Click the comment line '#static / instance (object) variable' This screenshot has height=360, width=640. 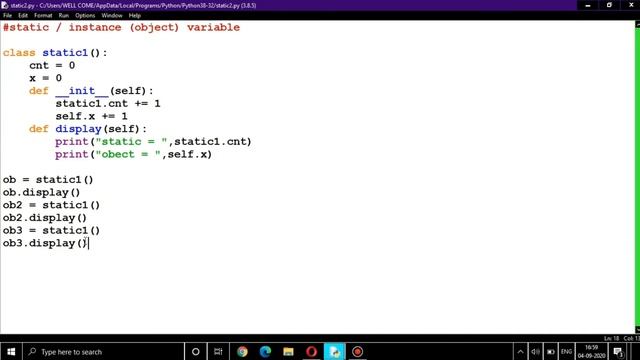(121, 27)
